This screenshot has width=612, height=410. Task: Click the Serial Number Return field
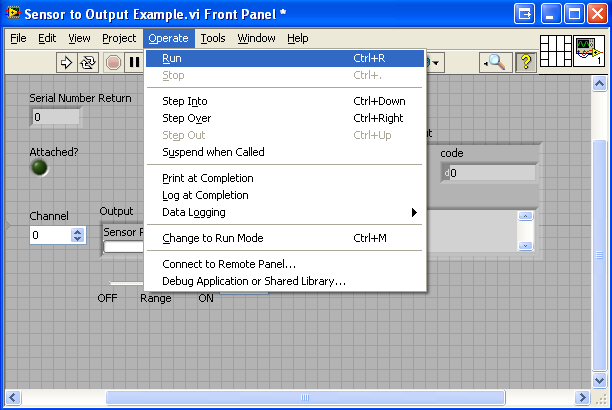tap(55, 117)
